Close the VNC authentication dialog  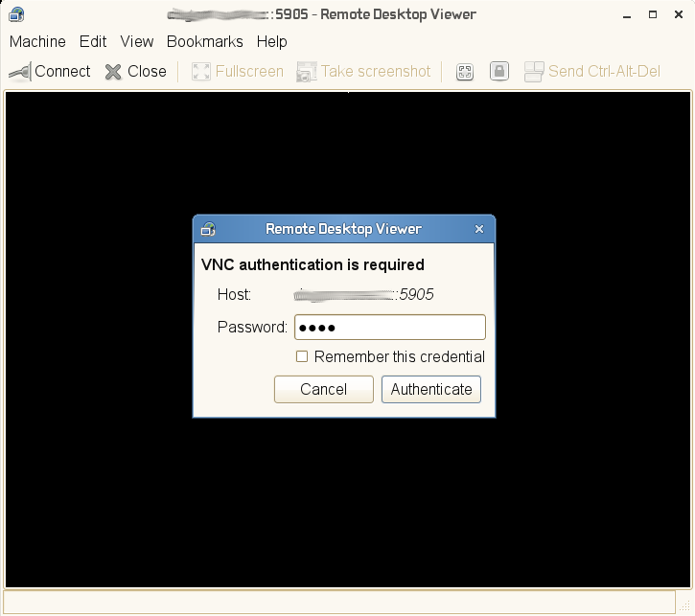pos(479,229)
